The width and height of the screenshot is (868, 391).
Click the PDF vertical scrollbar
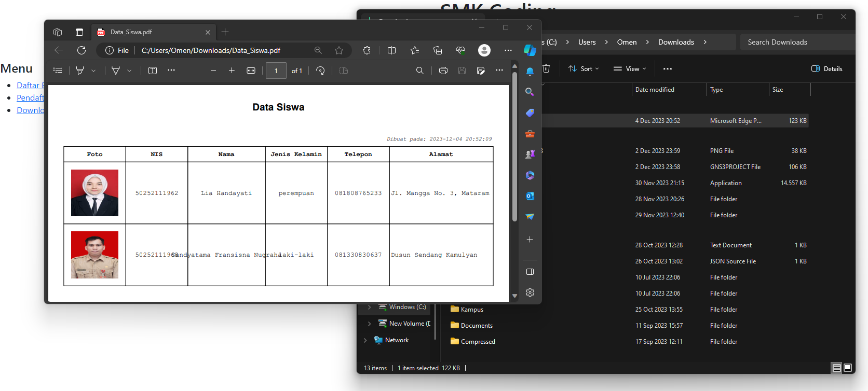pyautogui.click(x=514, y=147)
